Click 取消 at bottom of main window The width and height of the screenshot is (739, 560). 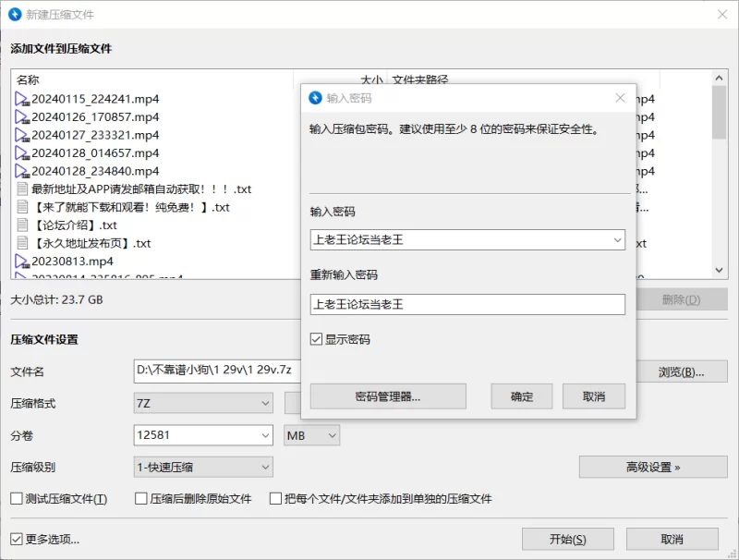click(x=672, y=540)
